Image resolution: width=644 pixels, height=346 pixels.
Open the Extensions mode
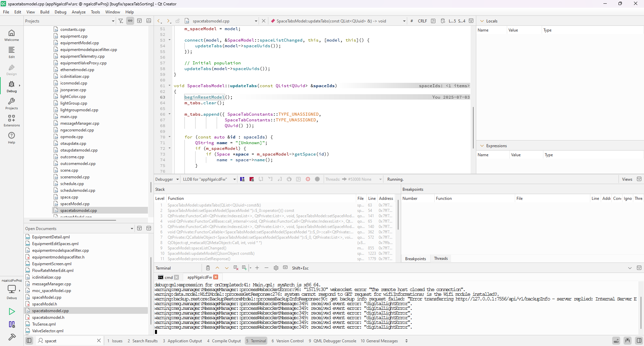[x=11, y=120]
